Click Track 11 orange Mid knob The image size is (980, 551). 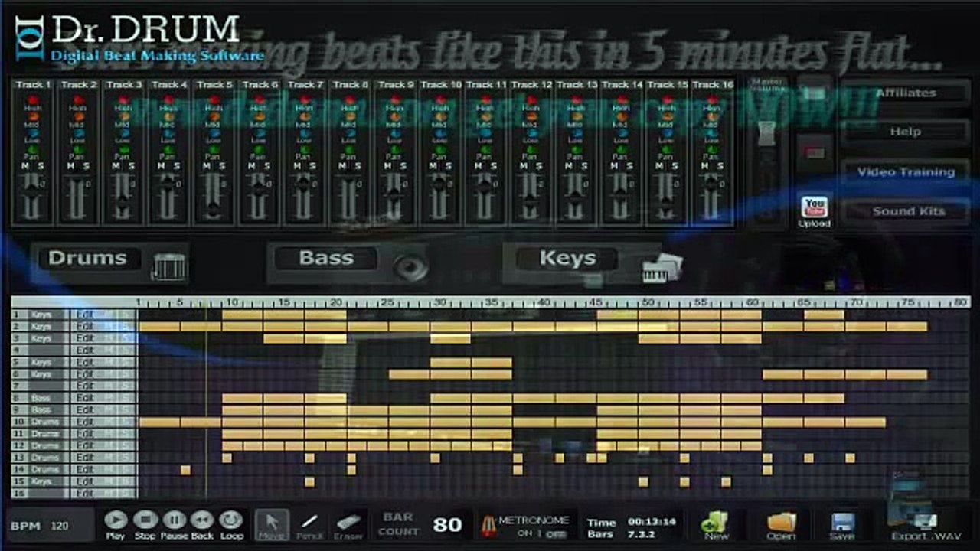point(485,116)
